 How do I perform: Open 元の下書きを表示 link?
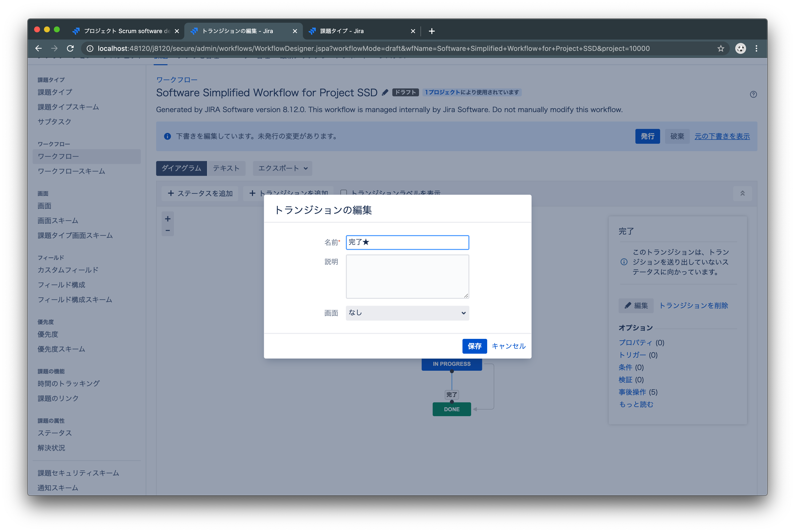722,136
